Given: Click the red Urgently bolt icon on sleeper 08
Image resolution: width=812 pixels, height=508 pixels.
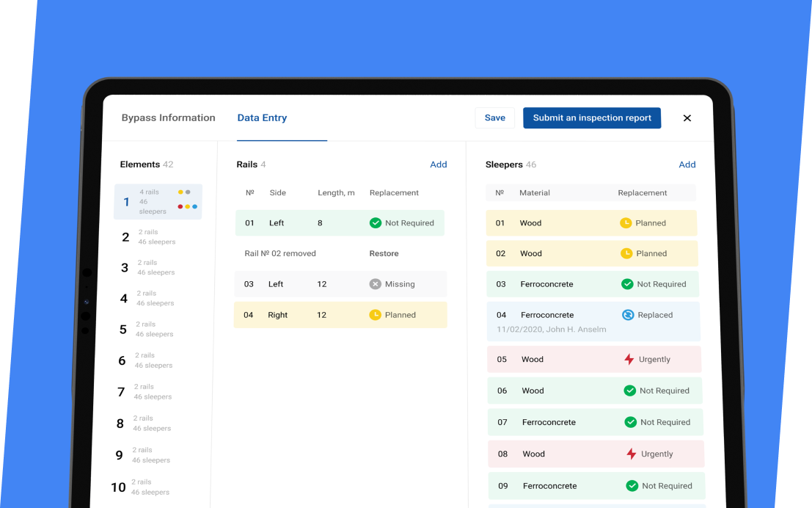Looking at the screenshot, I should [631, 454].
